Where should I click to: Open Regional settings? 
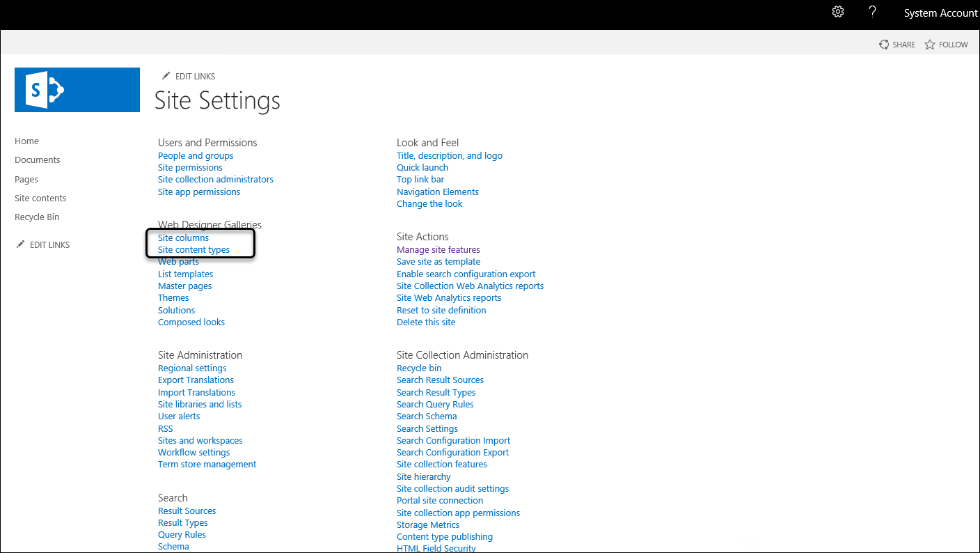(x=192, y=368)
